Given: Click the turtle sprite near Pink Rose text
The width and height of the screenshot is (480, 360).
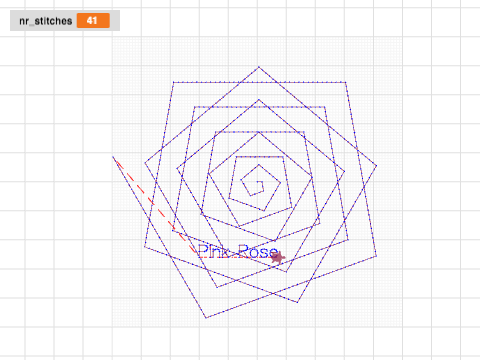Looking at the screenshot, I should pyautogui.click(x=277, y=257).
